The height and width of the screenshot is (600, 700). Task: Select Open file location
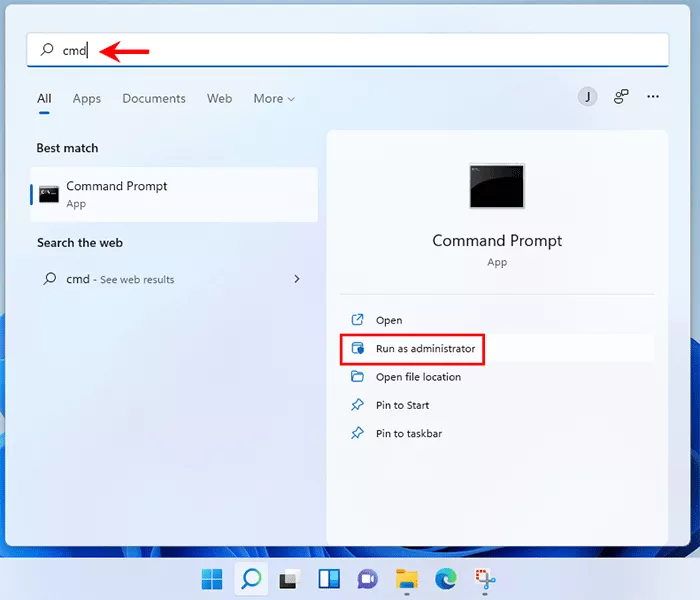(497, 377)
